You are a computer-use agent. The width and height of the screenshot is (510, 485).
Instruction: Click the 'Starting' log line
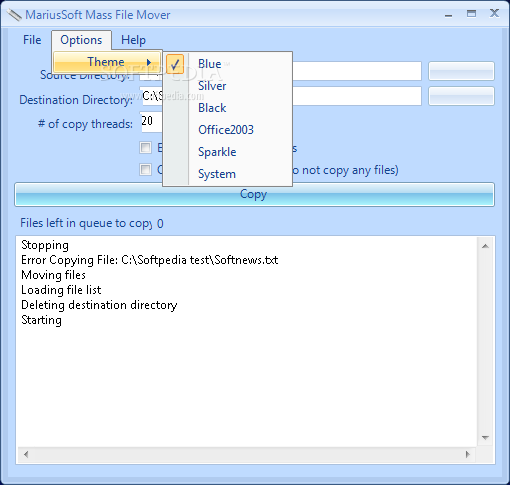41,320
